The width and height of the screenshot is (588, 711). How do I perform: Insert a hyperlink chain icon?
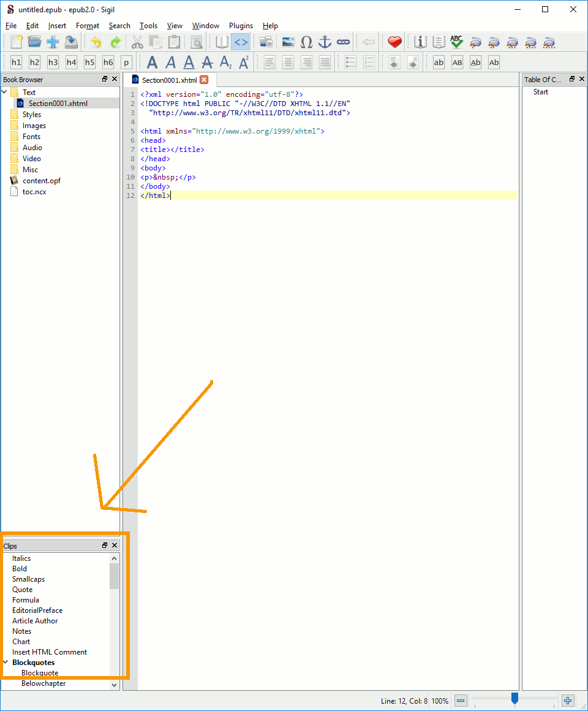pos(344,42)
